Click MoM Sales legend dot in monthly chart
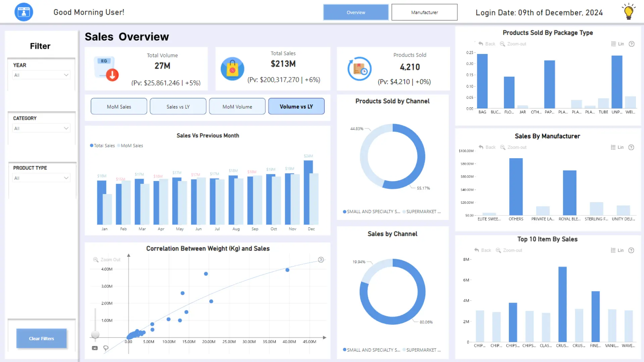 point(119,145)
